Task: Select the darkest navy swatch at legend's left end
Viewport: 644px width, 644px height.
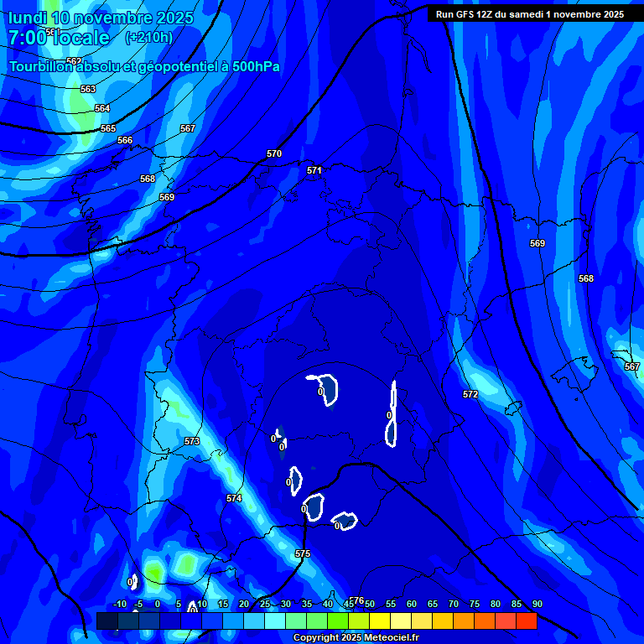Action: (106, 621)
